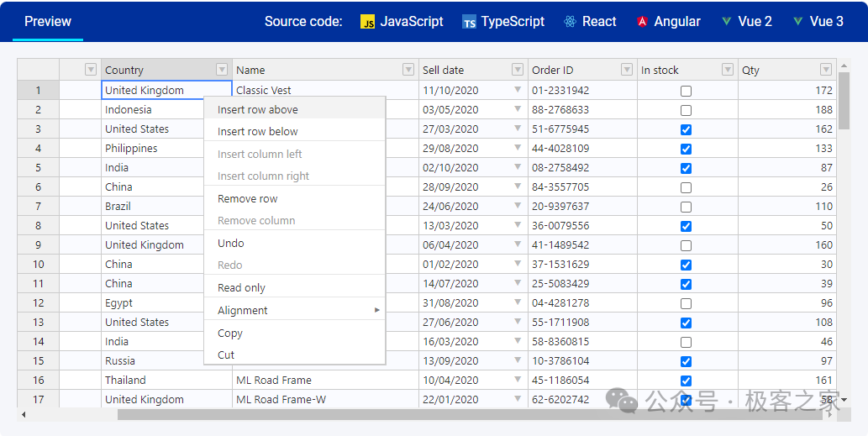Open the Sell date dropdown for 11/10/2020
868x436 pixels.
point(518,90)
